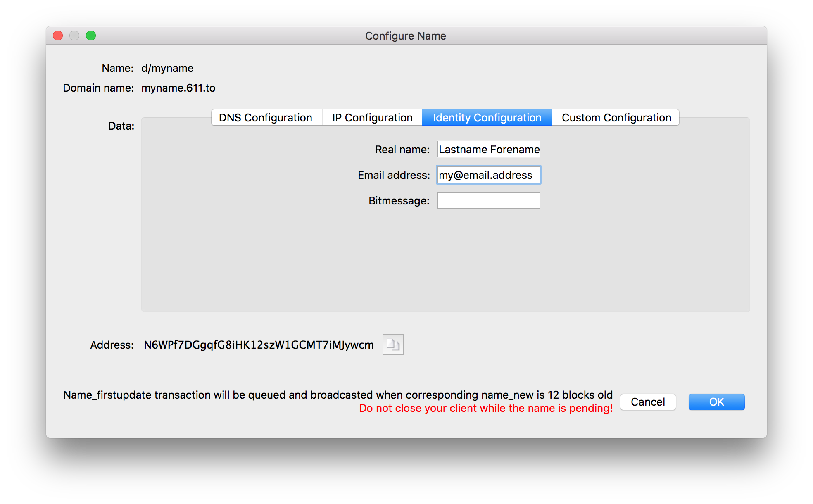The width and height of the screenshot is (813, 504).
Task: Click the Bitmessage field label
Action: tap(399, 201)
